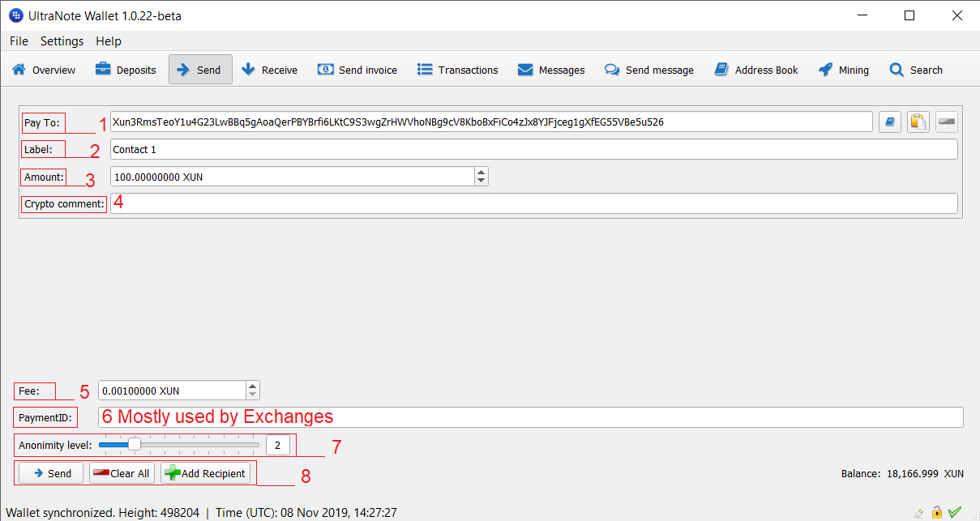Viewport: 980px width, 521px height.
Task: Go to the Receive page
Action: (x=270, y=70)
